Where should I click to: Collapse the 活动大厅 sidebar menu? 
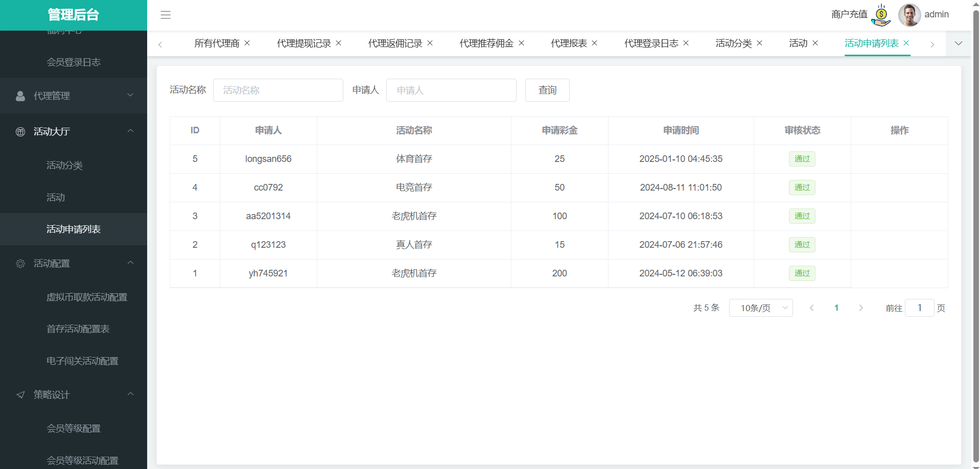coord(74,131)
